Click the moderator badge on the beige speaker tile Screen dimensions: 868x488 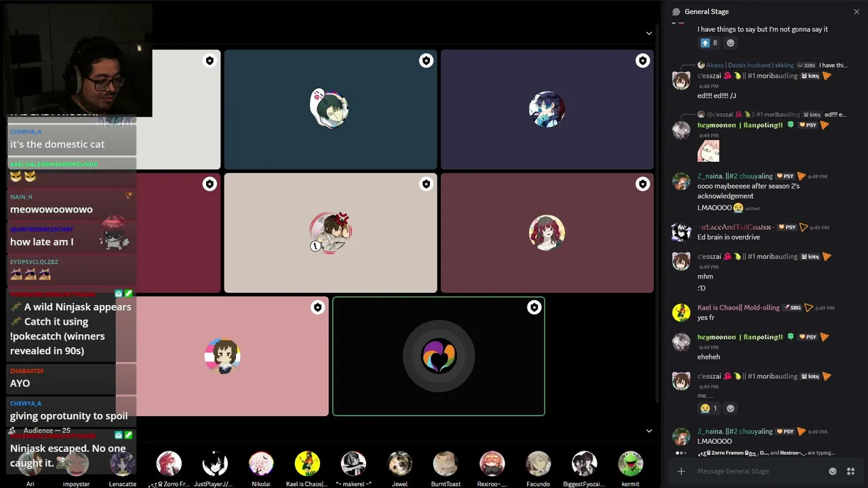tap(426, 184)
